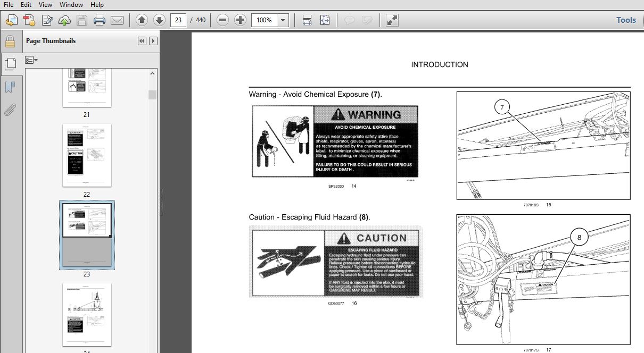Click the upload to cloud icon
The image size is (644, 353).
click(64, 20)
